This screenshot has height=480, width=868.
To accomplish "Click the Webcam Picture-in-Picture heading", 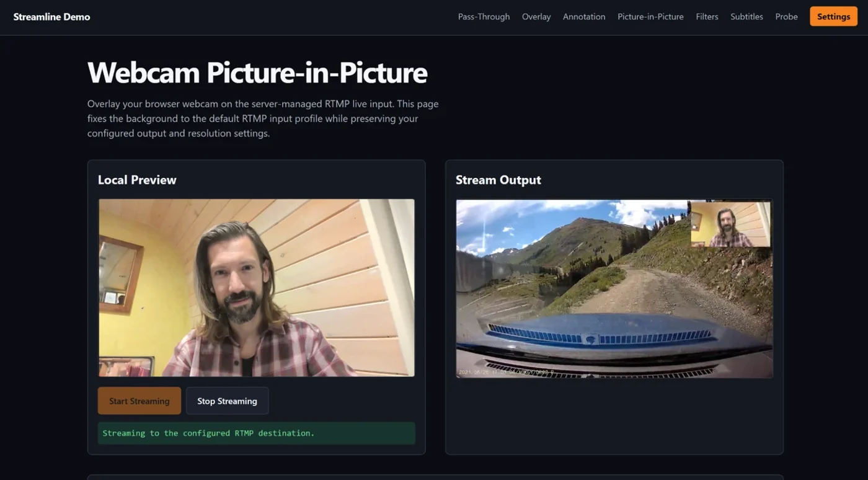I will (257, 72).
